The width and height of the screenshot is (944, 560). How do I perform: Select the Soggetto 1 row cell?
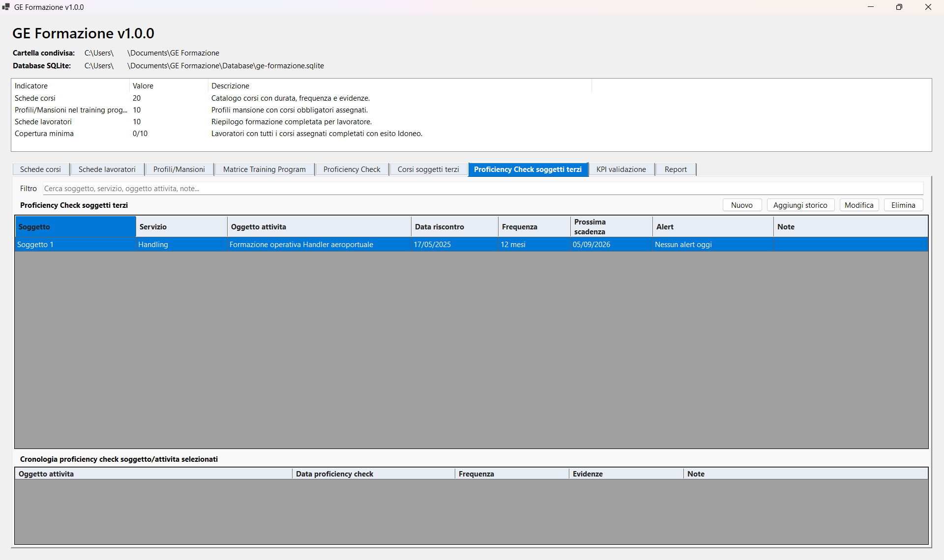(75, 245)
